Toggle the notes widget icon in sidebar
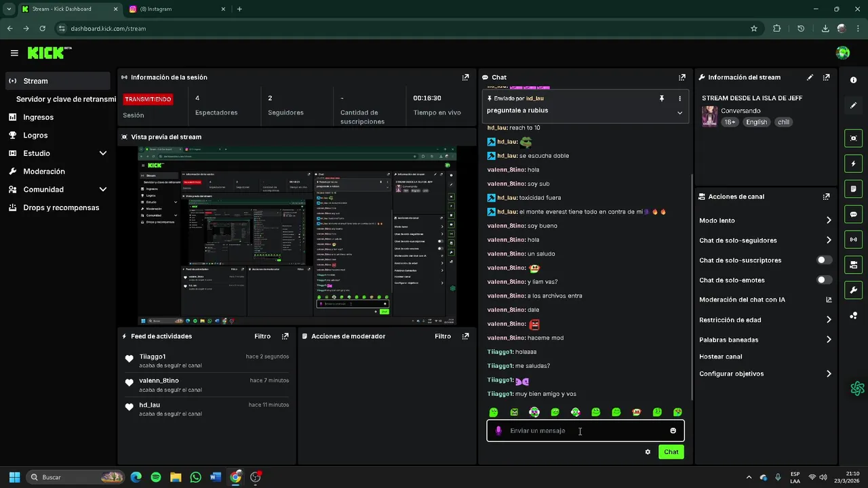 click(853, 188)
